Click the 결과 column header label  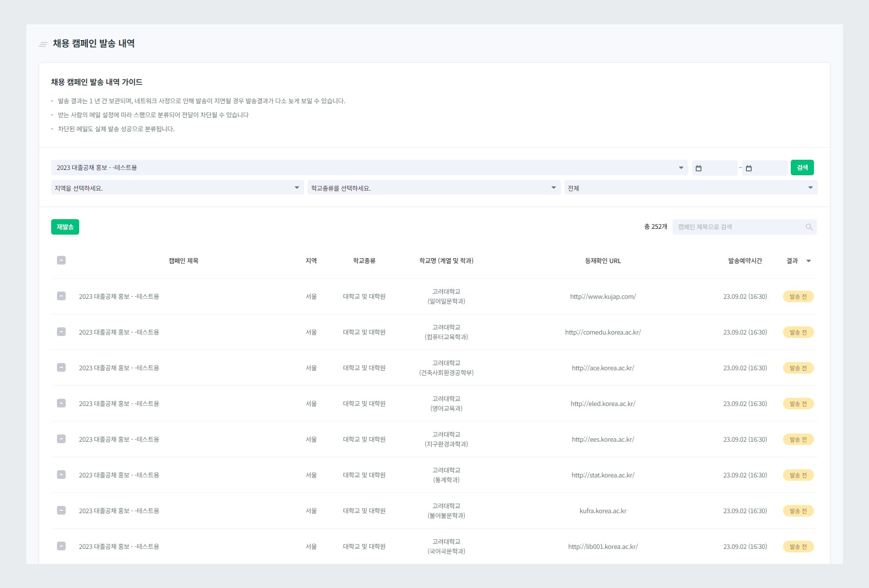pyautogui.click(x=792, y=261)
